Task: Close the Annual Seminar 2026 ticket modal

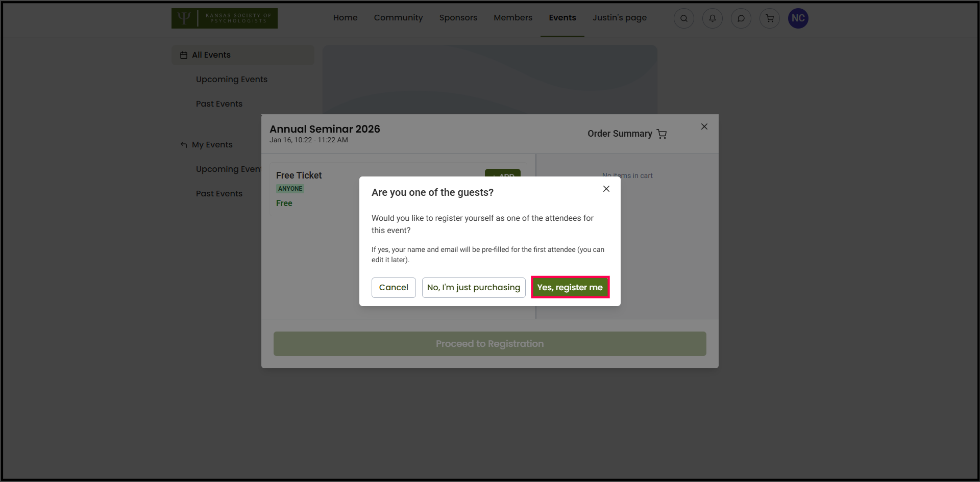Action: [704, 126]
